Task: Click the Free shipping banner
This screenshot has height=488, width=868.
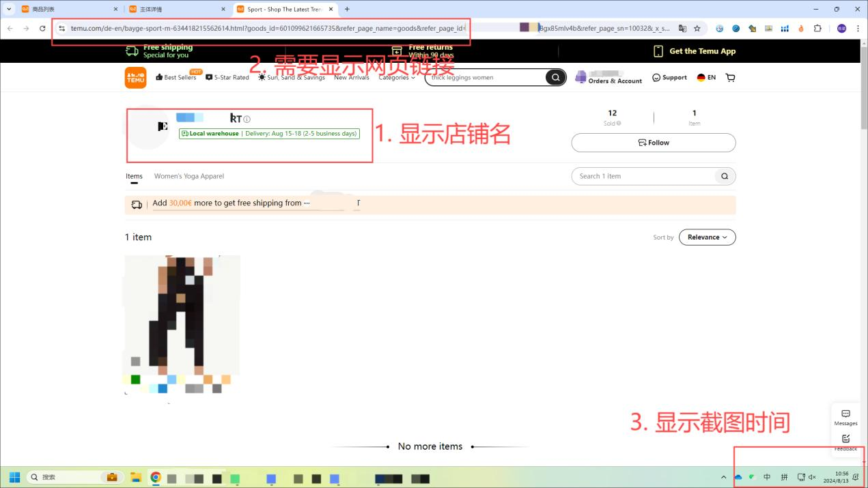Action: coord(160,51)
